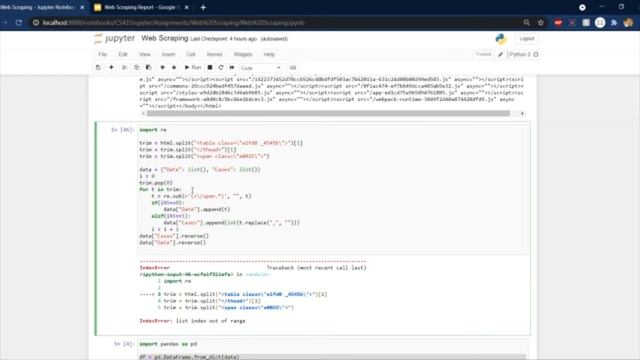The width and height of the screenshot is (640, 360).
Task: Bookmark this page with the star icon
Action: coord(541,23)
